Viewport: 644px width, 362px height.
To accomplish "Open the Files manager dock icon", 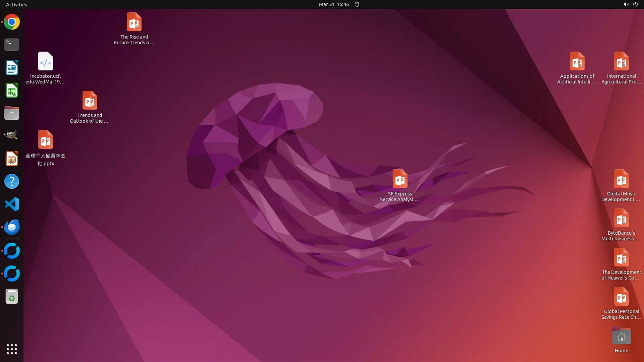I will (x=12, y=113).
